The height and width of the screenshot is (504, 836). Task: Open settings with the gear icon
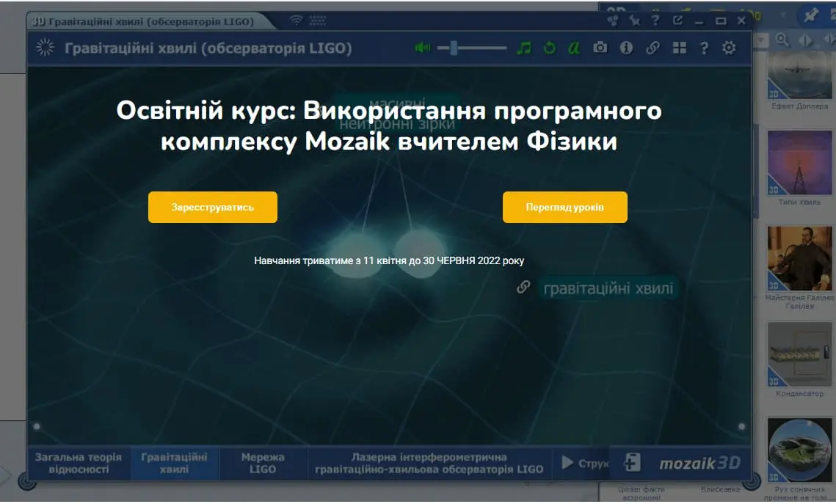pyautogui.click(x=729, y=48)
